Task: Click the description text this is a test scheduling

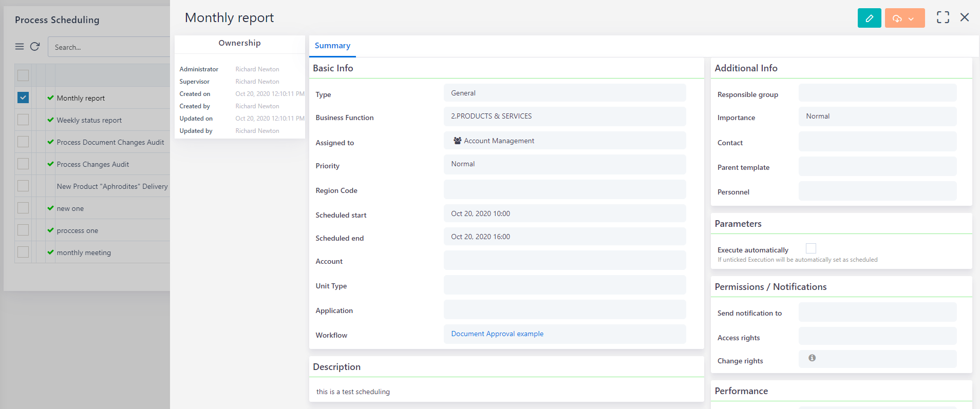Action: point(353,392)
